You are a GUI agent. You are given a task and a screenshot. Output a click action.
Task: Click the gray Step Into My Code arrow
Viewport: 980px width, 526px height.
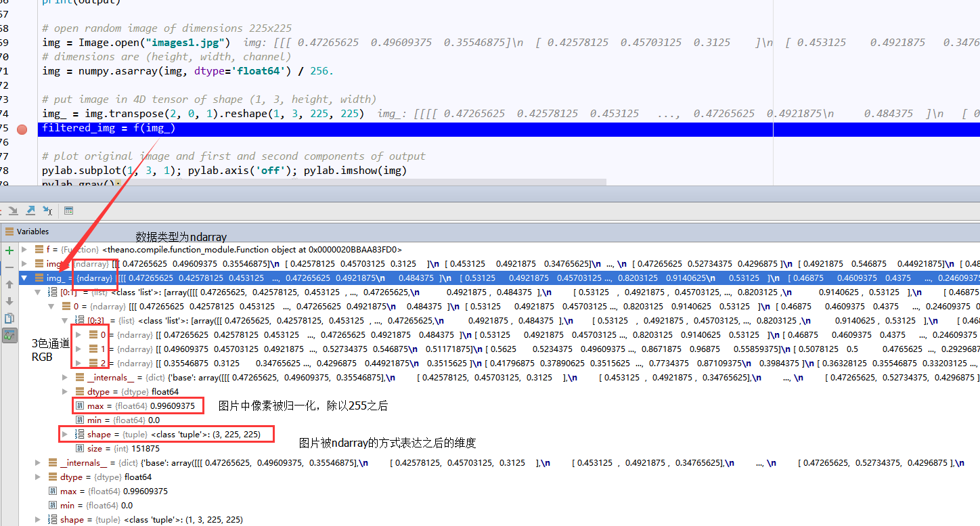(14, 211)
